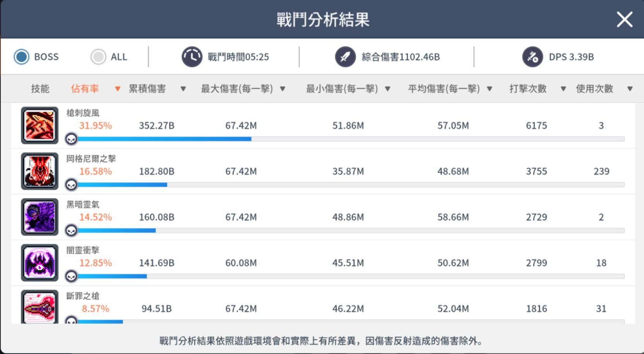The width and height of the screenshot is (644, 354).
Task: Click the 戰鬥時間05:25 text
Action: (238, 57)
